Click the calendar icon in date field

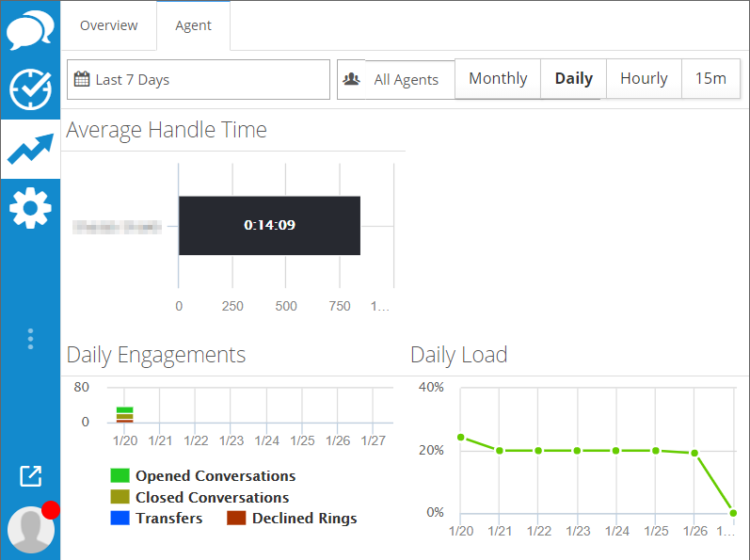[82, 79]
